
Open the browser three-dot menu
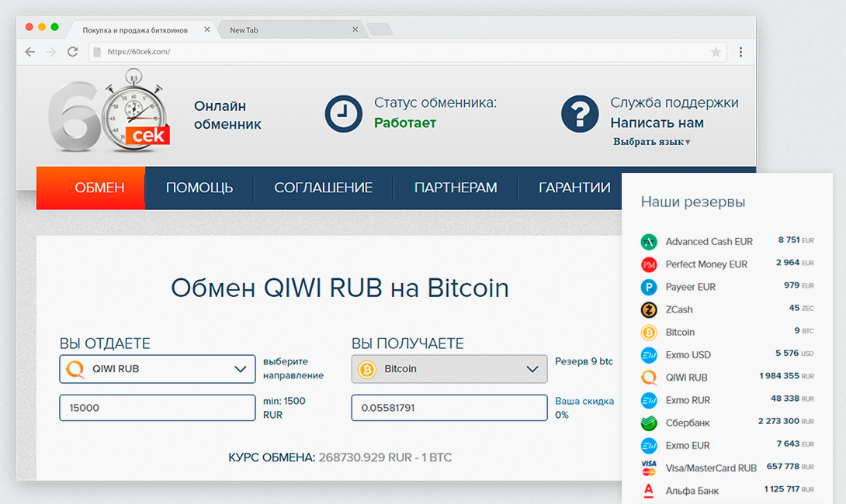[740, 52]
